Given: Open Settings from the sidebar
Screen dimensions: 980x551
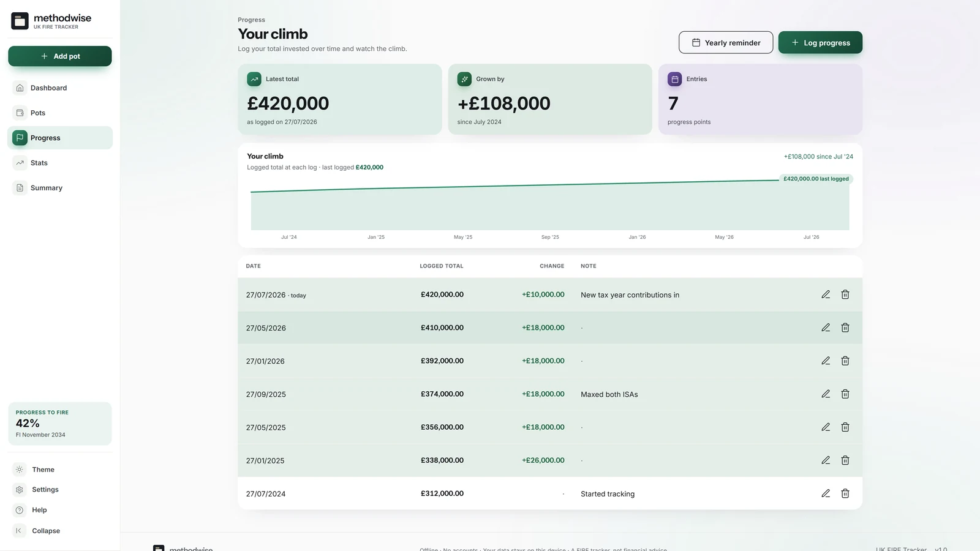Looking at the screenshot, I should point(60,490).
